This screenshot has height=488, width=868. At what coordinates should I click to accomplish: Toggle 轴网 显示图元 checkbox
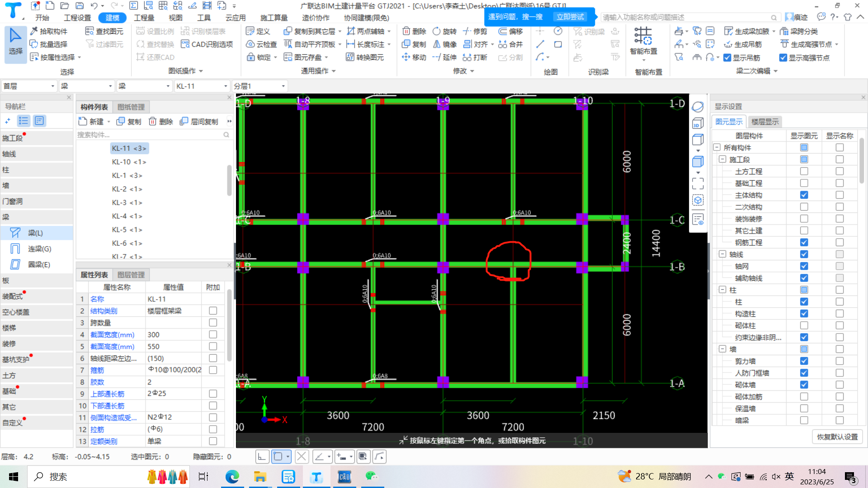pyautogui.click(x=804, y=266)
